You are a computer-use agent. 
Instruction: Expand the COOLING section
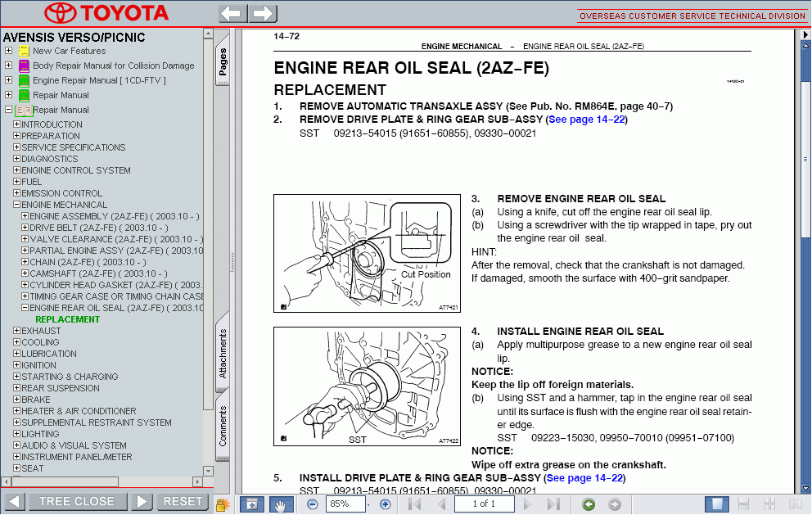(x=16, y=342)
